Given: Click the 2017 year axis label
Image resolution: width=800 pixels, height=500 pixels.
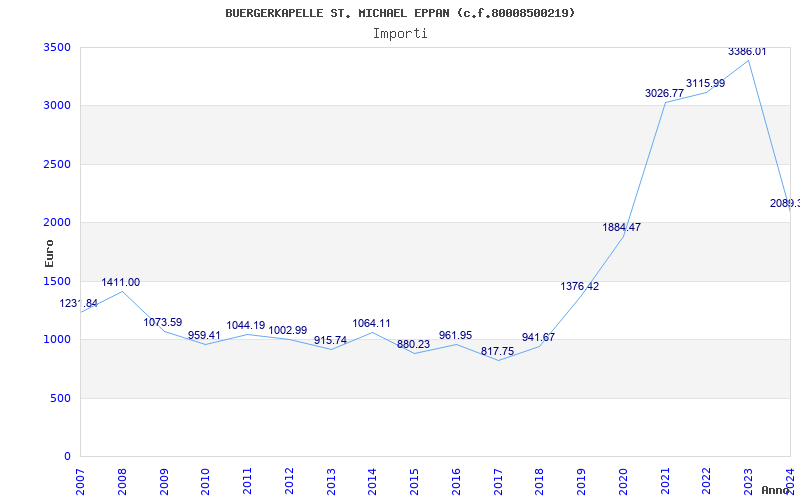Looking at the screenshot, I should [x=498, y=482].
